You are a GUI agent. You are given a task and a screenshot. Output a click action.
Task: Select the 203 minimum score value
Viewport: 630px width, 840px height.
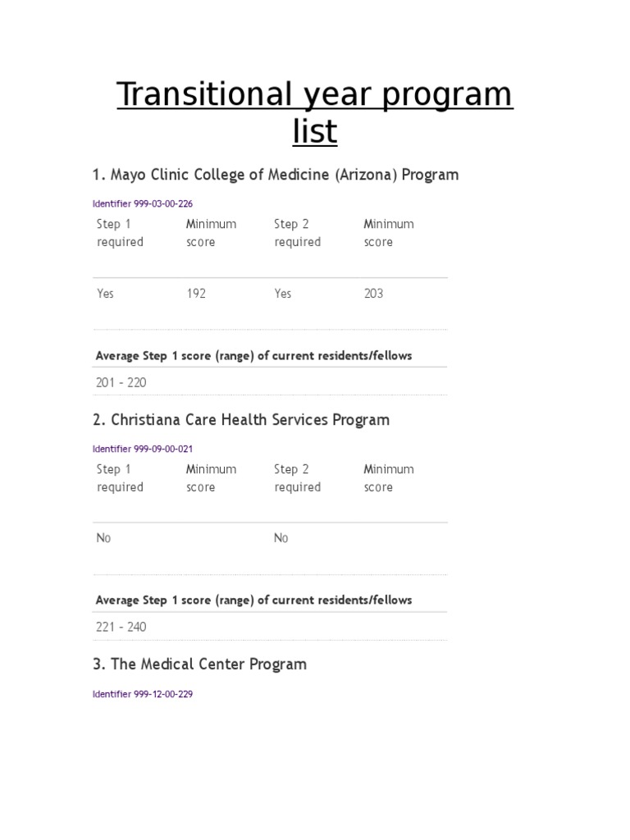click(x=373, y=294)
